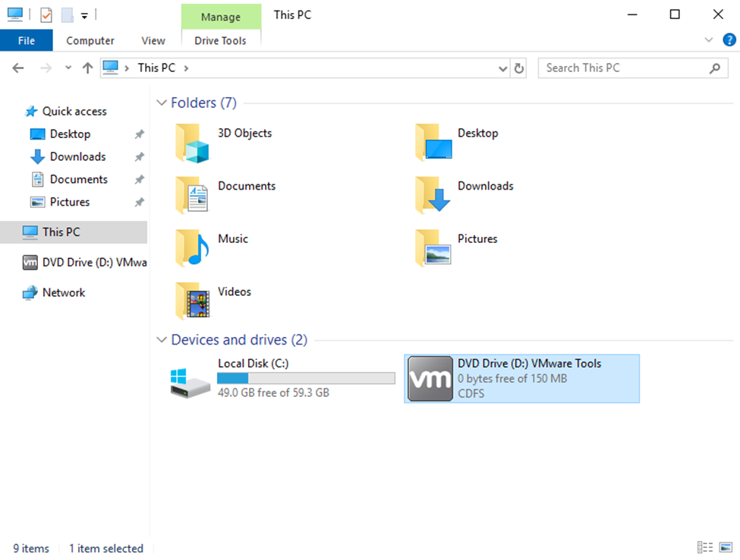Open Help with the blue question icon
Image resolution: width=740 pixels, height=560 pixels.
pyautogui.click(x=729, y=40)
